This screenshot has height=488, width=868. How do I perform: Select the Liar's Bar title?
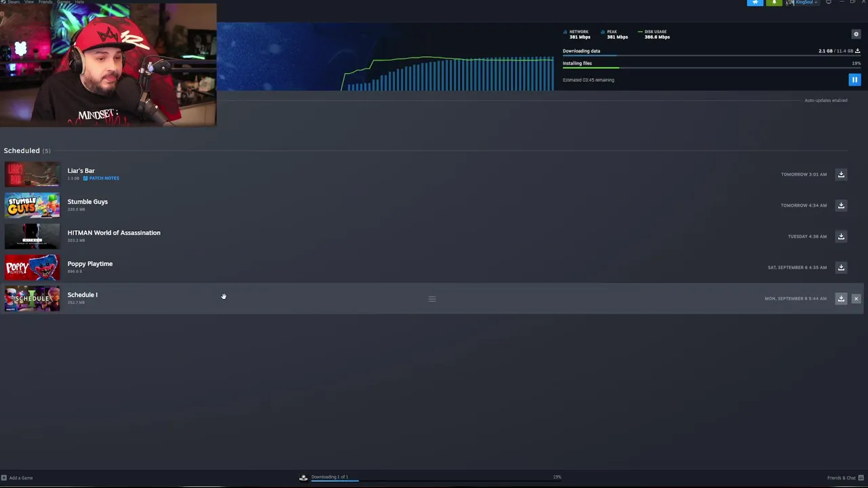81,171
